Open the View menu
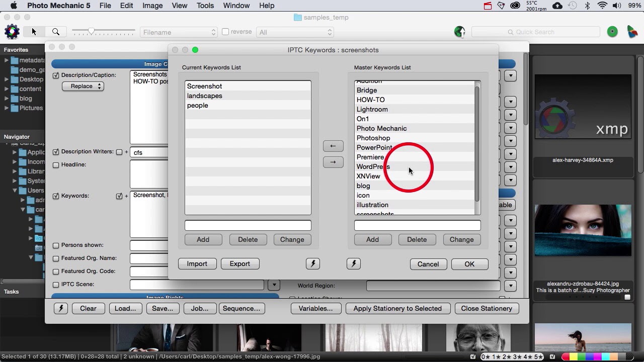644x362 pixels. click(x=180, y=6)
